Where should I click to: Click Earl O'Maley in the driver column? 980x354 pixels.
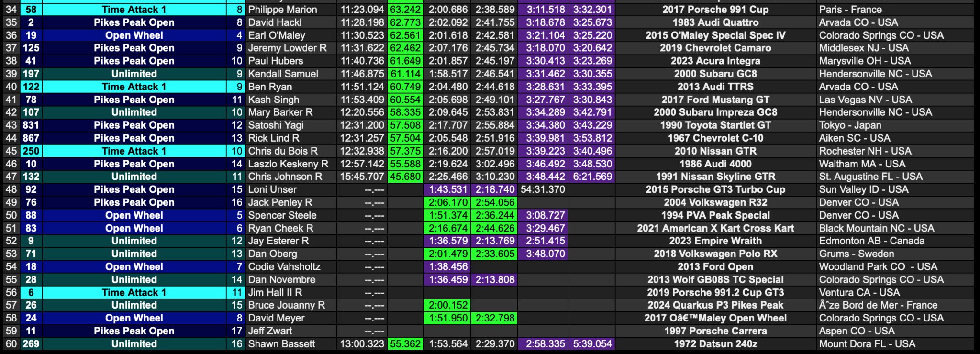[276, 35]
